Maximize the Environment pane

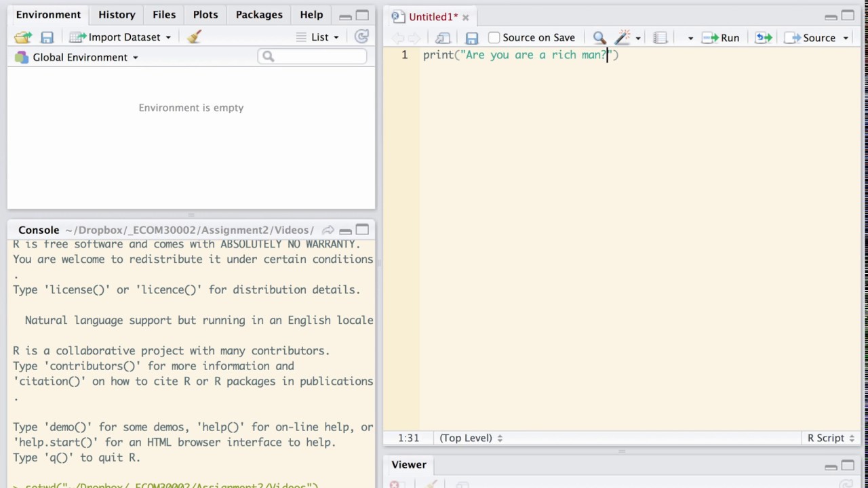point(362,15)
